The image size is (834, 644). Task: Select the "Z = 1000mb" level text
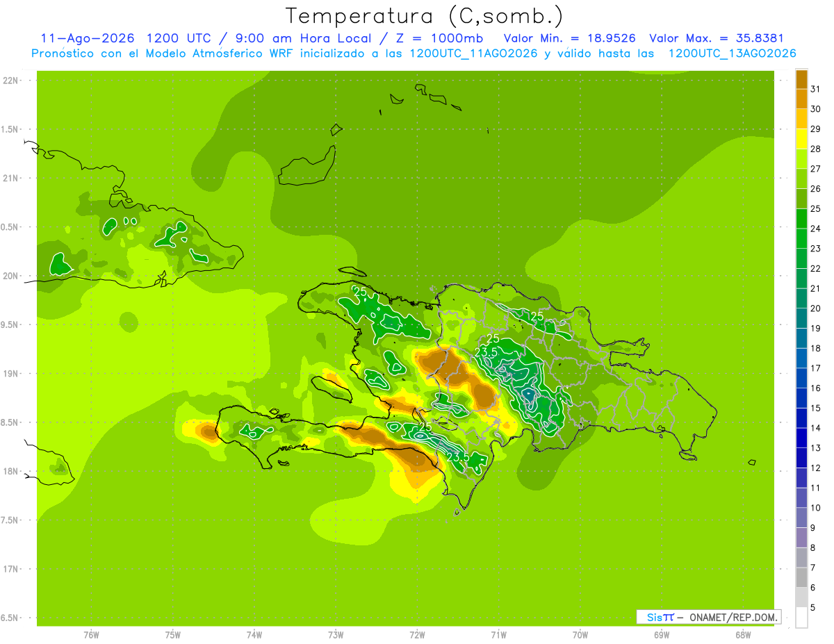[x=437, y=38]
